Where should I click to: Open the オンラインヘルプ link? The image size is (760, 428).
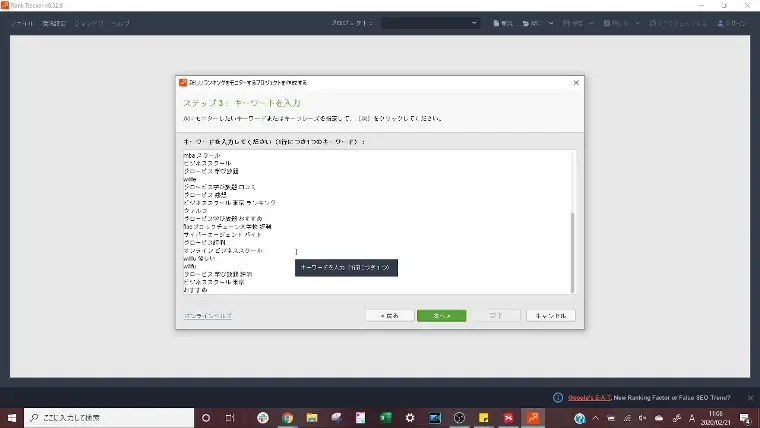click(207, 315)
